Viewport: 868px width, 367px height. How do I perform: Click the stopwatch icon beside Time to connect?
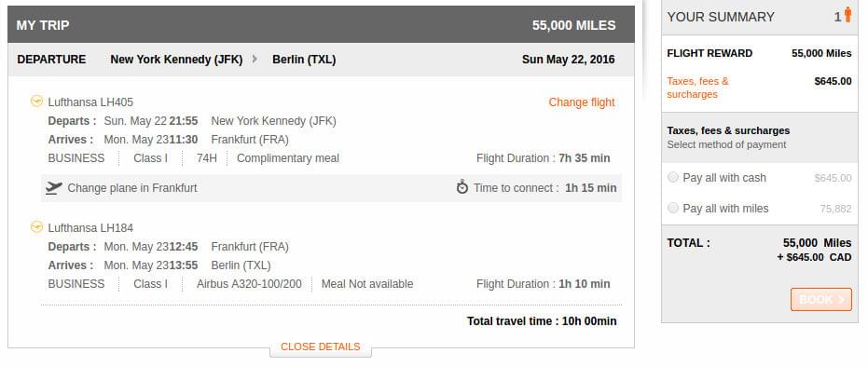[x=462, y=187]
